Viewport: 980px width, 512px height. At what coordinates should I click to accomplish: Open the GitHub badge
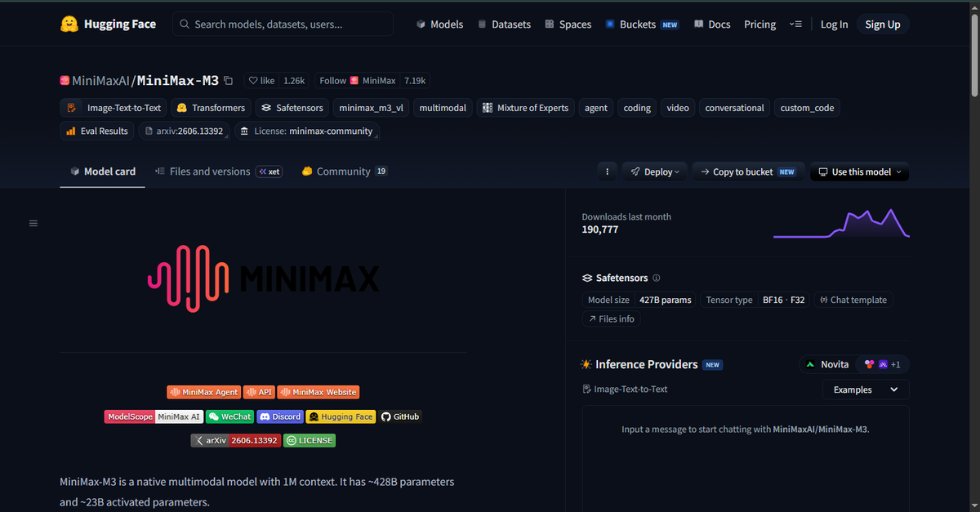pyautogui.click(x=400, y=416)
